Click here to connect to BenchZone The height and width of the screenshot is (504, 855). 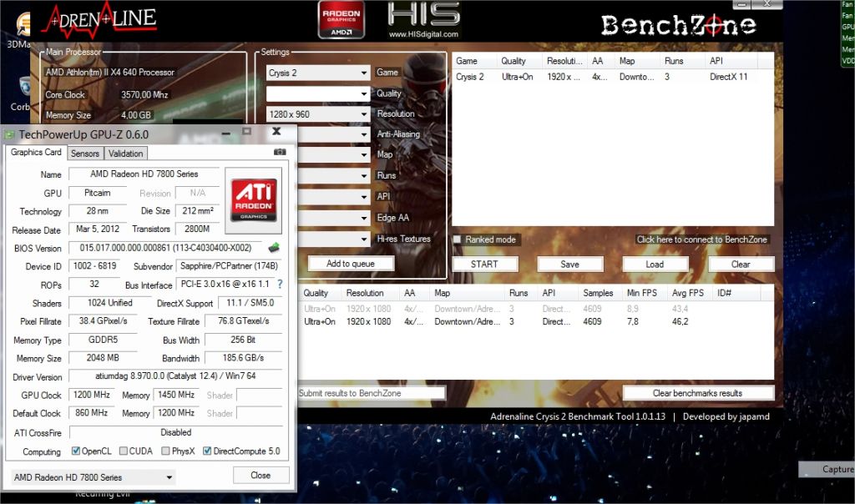click(x=701, y=239)
